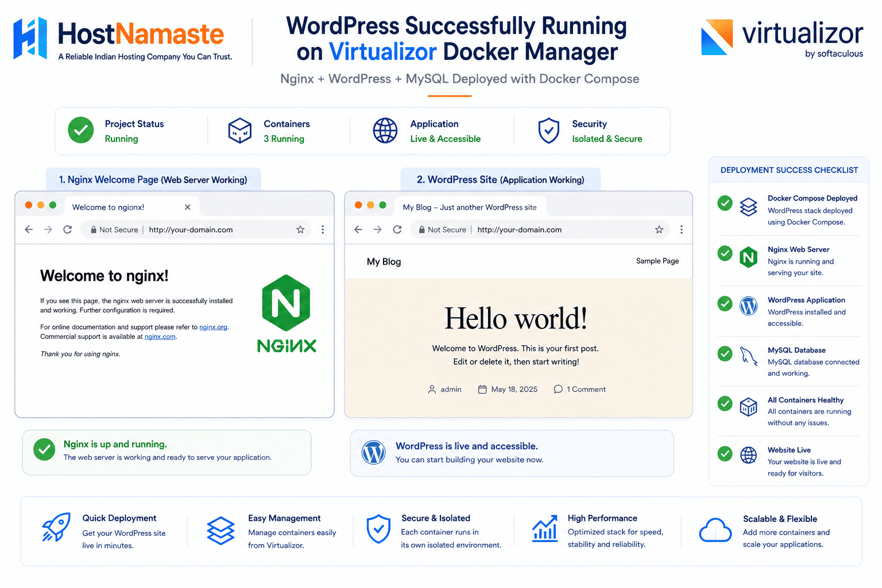Click the Quick Deployment rocket icon
The width and height of the screenshot is (882, 588).
[x=56, y=527]
